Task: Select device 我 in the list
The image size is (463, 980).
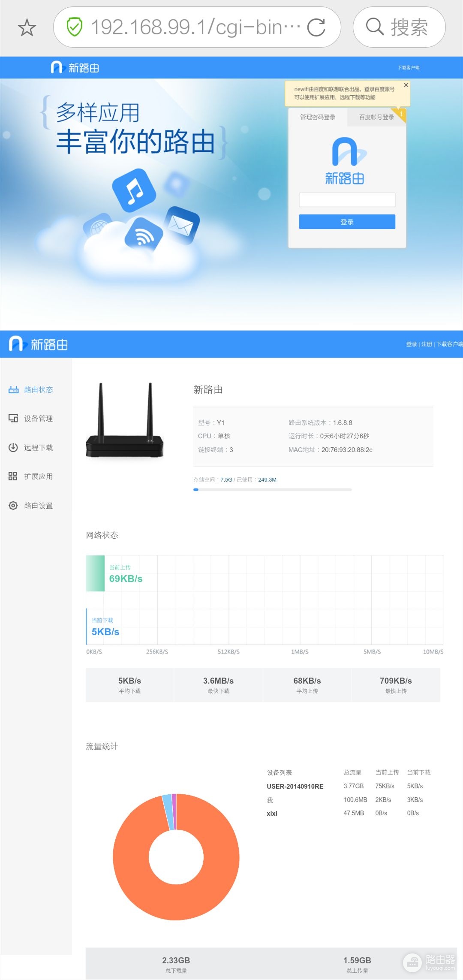Action: (x=270, y=800)
